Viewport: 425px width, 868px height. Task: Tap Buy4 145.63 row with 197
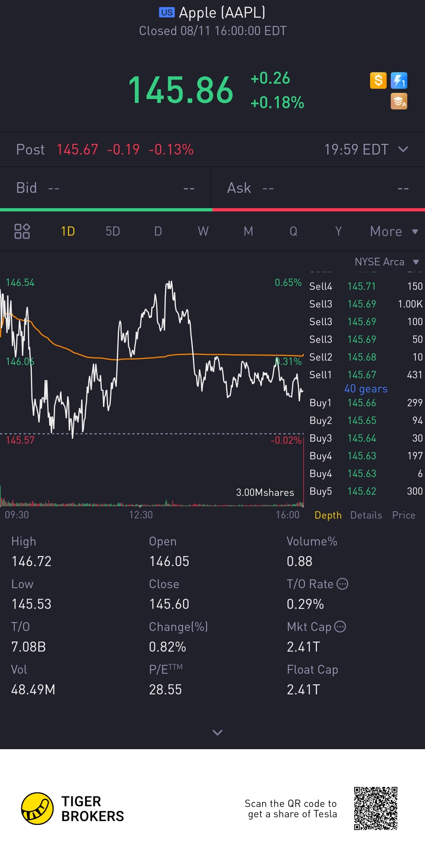point(366,456)
